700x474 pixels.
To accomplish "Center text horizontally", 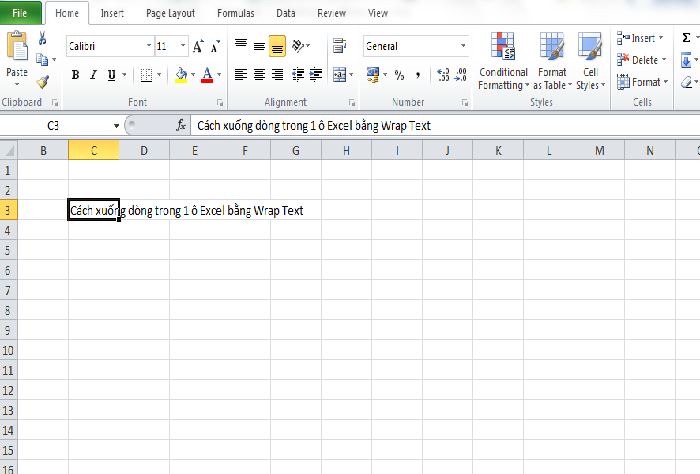I will tap(259, 75).
